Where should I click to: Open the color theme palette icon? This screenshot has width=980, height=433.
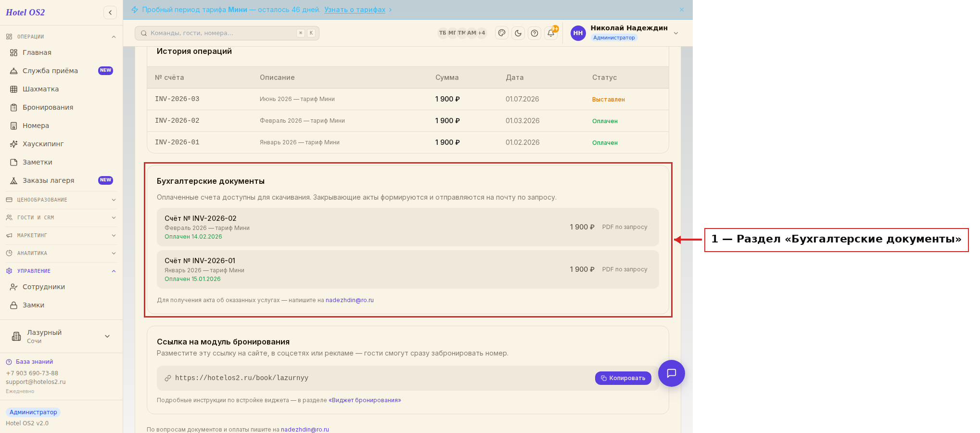(502, 33)
